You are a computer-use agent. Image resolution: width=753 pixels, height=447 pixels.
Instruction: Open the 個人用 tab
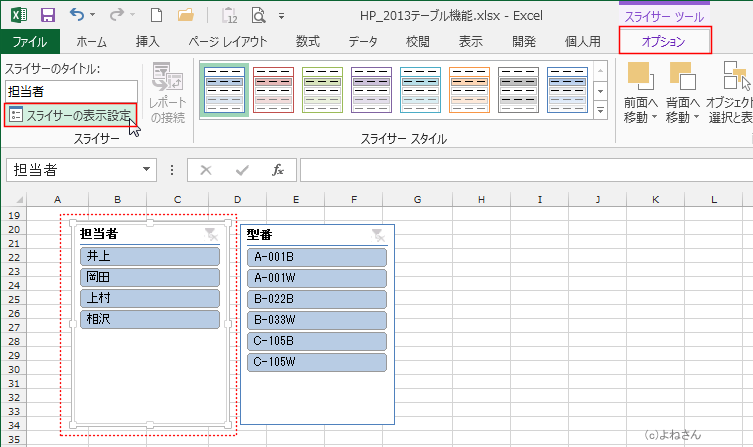pos(583,42)
